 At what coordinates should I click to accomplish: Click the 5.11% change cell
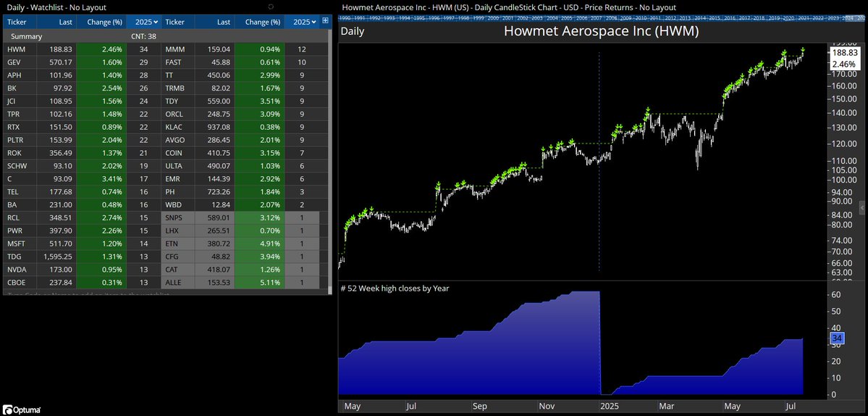coord(260,283)
